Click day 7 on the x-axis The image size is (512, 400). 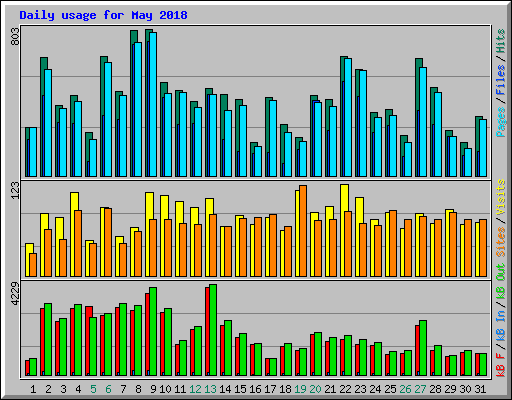[x=123, y=389]
